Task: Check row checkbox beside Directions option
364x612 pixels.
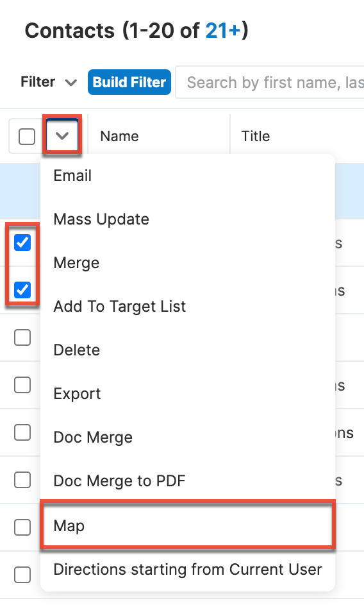Action: point(22,575)
